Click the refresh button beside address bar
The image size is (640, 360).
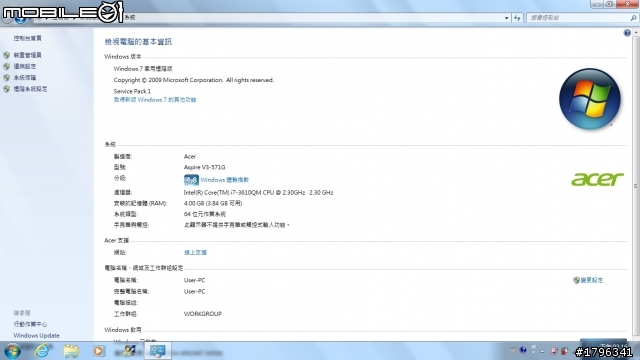point(517,18)
